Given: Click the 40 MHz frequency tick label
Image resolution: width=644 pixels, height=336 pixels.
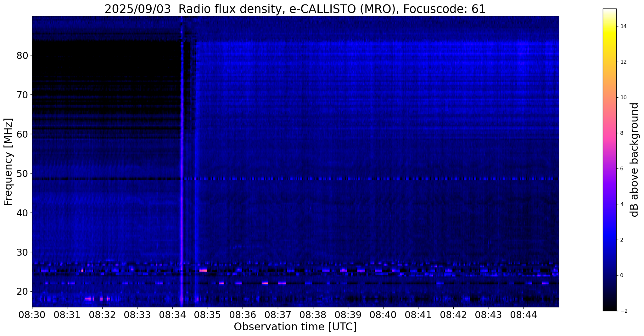Looking at the screenshot, I should tap(22, 213).
